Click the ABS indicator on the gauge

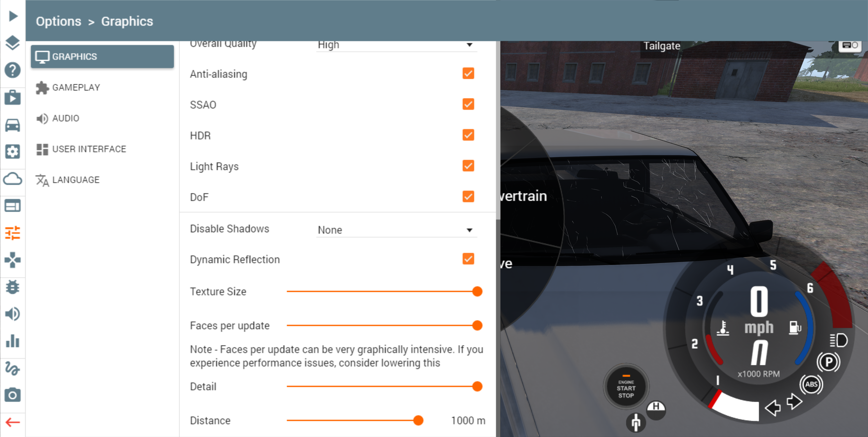tap(811, 384)
